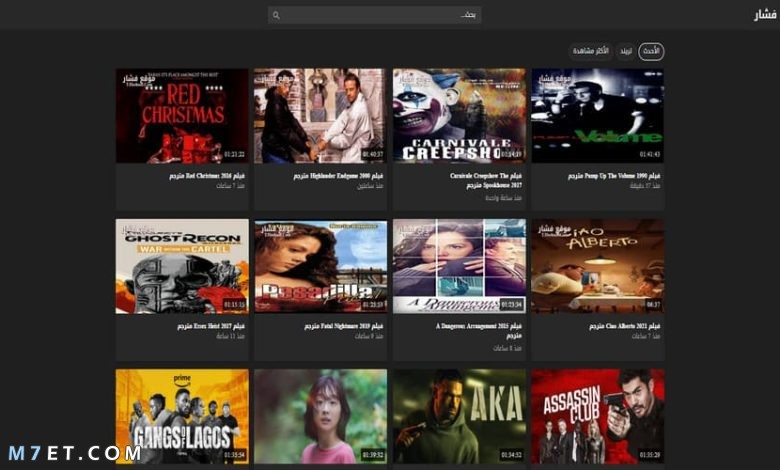Viewport: 780px width, 470px height.
Task: Click the timestamp under Carnivale Creepshow title
Action: 503,198
